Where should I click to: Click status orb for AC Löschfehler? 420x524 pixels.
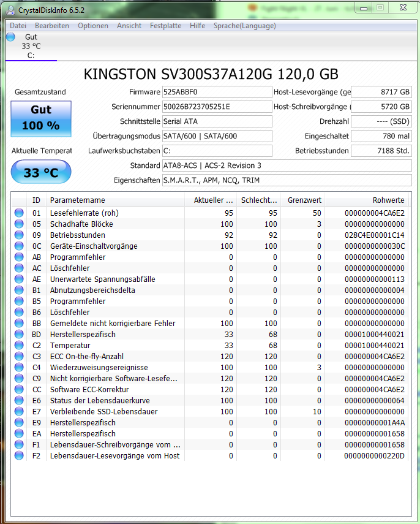click(19, 268)
